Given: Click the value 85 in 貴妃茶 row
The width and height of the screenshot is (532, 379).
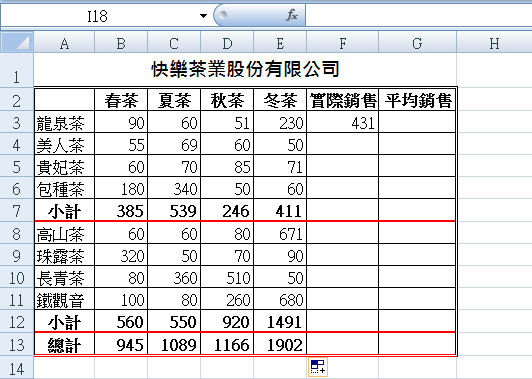Looking at the screenshot, I should [227, 166].
